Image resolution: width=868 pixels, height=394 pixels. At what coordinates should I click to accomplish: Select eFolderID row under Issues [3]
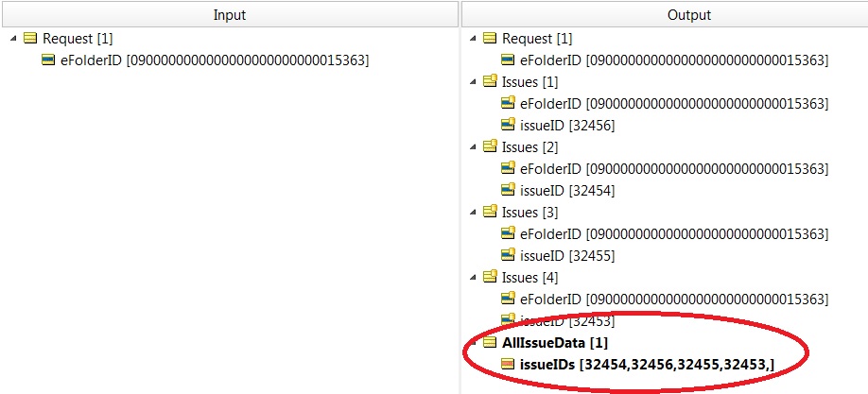click(x=674, y=234)
